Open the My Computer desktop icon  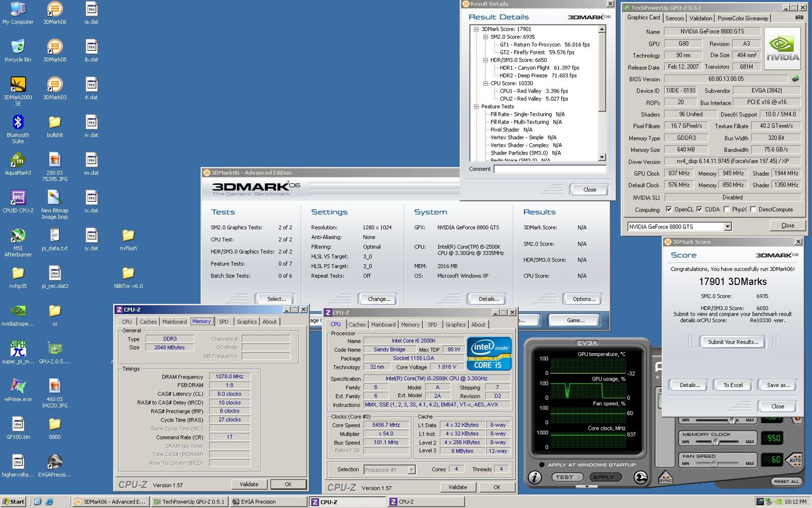point(18,13)
